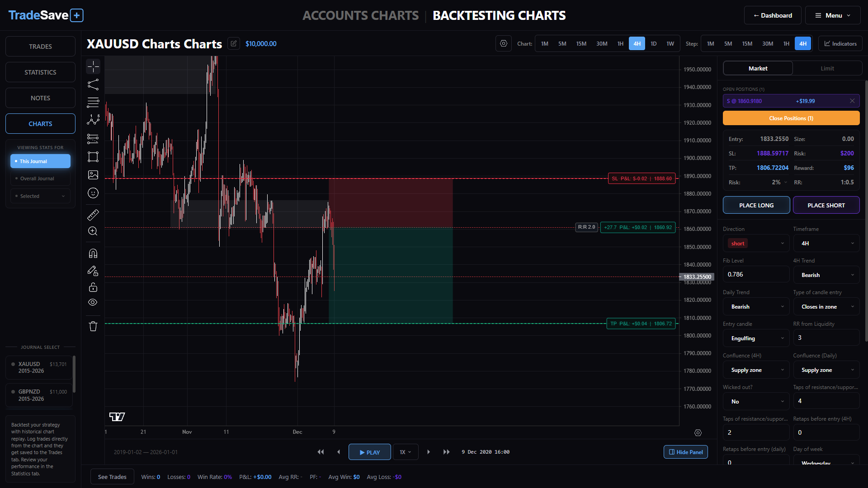Open the Entry candle Engulfing dropdown
The height and width of the screenshot is (488, 868).
click(x=756, y=338)
